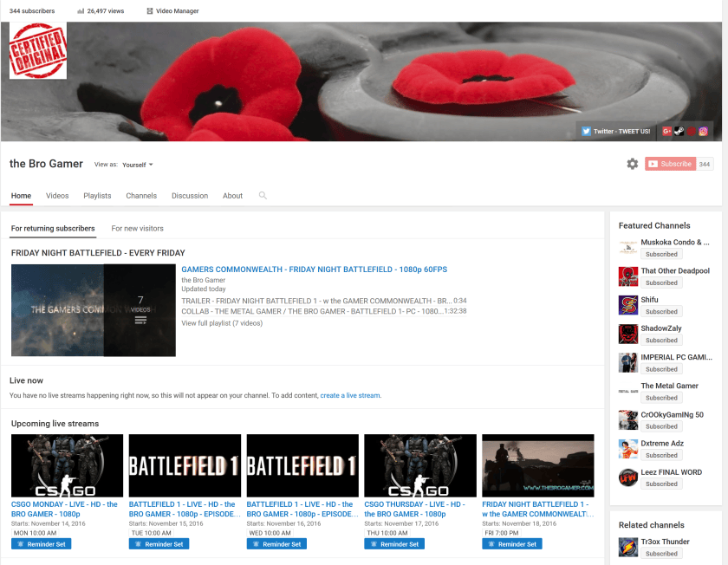Viewport: 728px width, 565px height.
Task: Open the FRIDAY NIGHT BATTLEFIELD 1 stream title
Action: [x=537, y=510]
